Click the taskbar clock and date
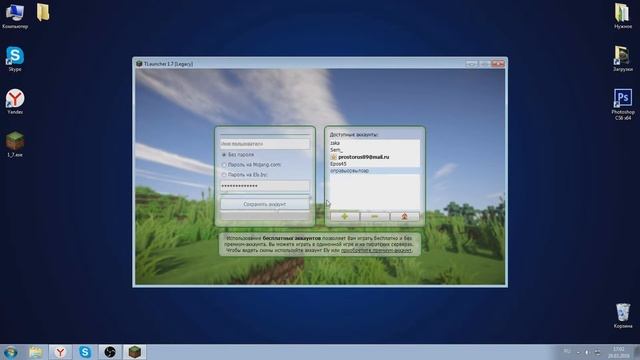Viewport: 640px width, 360px height. pos(619,353)
